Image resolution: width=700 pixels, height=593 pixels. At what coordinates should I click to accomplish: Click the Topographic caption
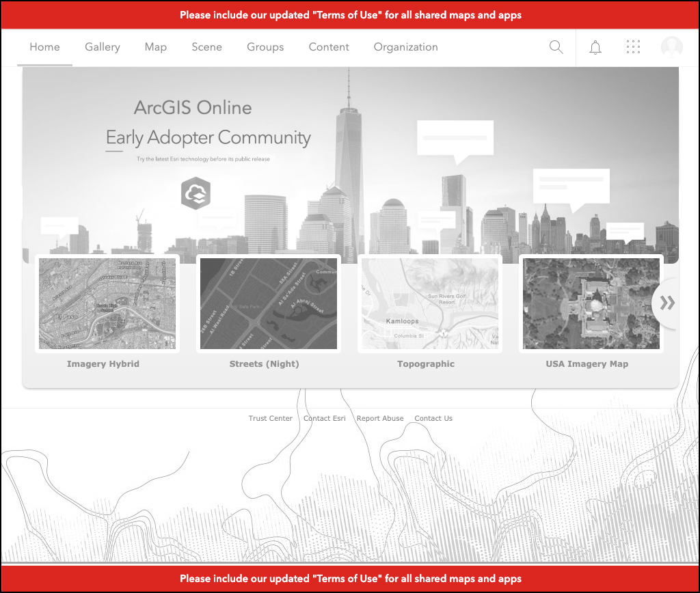click(426, 363)
